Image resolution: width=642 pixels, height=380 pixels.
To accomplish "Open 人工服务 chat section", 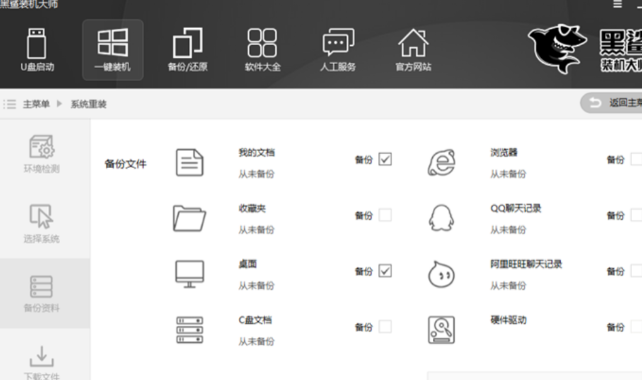I will (x=338, y=50).
